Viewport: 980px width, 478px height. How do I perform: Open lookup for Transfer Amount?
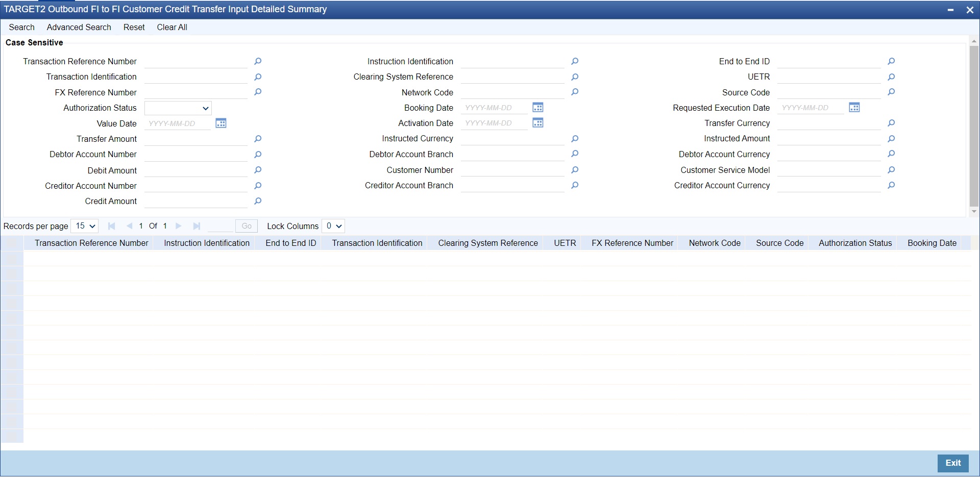258,139
